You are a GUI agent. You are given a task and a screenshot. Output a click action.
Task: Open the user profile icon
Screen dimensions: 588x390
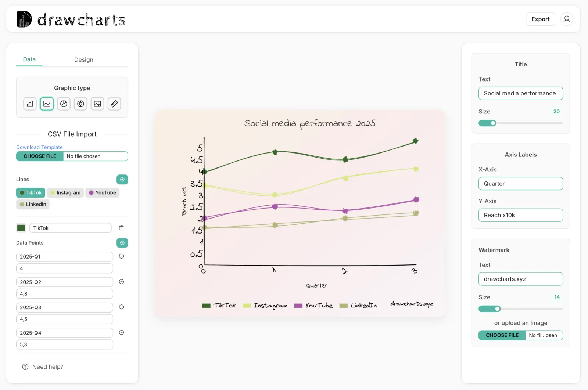[566, 19]
